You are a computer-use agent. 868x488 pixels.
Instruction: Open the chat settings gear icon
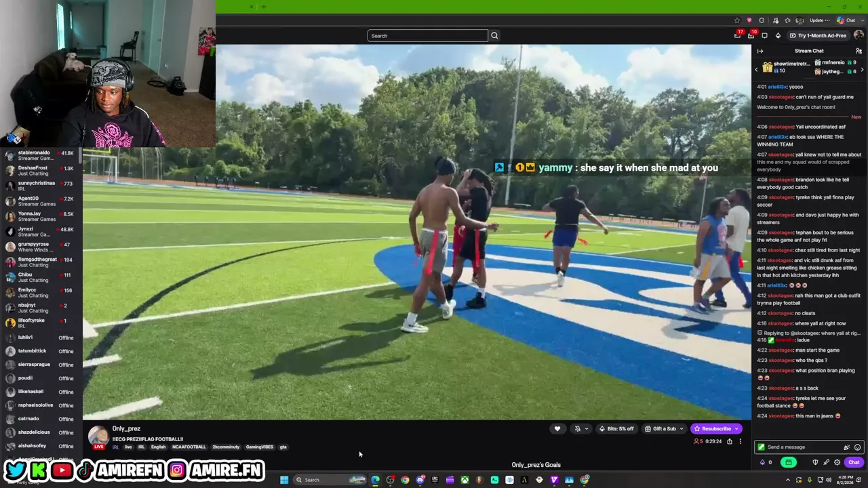837,462
